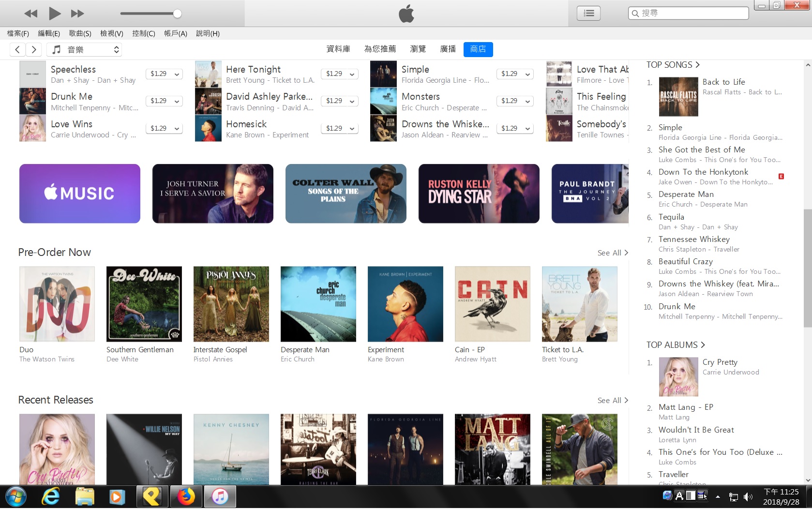This screenshot has width=812, height=509.
Task: Switch to the 廣播 tab
Action: (x=448, y=49)
